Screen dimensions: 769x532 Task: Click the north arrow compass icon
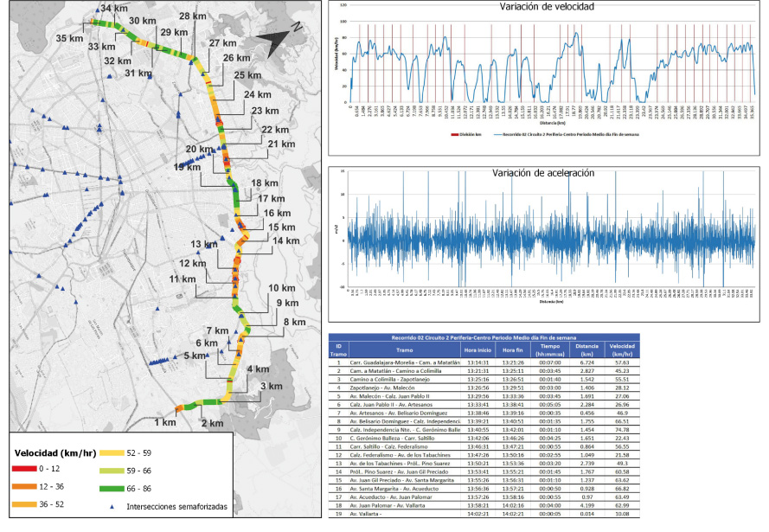(x=279, y=42)
